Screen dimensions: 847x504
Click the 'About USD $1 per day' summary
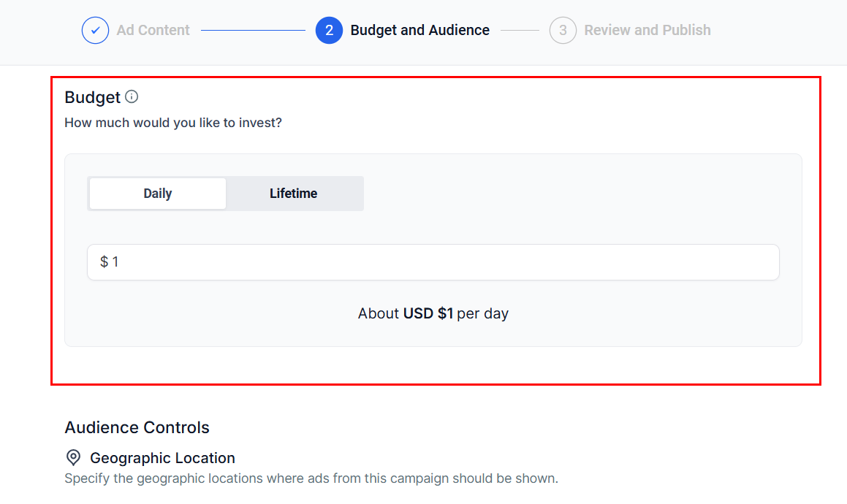(433, 313)
